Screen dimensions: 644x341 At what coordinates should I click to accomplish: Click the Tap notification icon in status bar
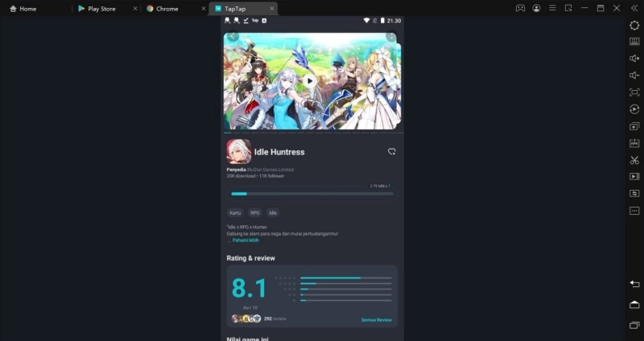(255, 21)
